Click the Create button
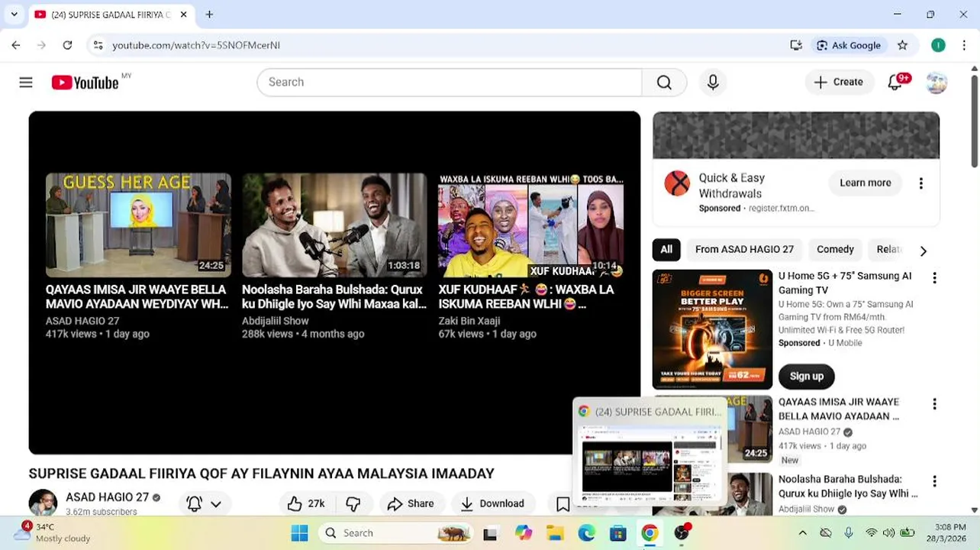980x550 pixels. point(839,82)
